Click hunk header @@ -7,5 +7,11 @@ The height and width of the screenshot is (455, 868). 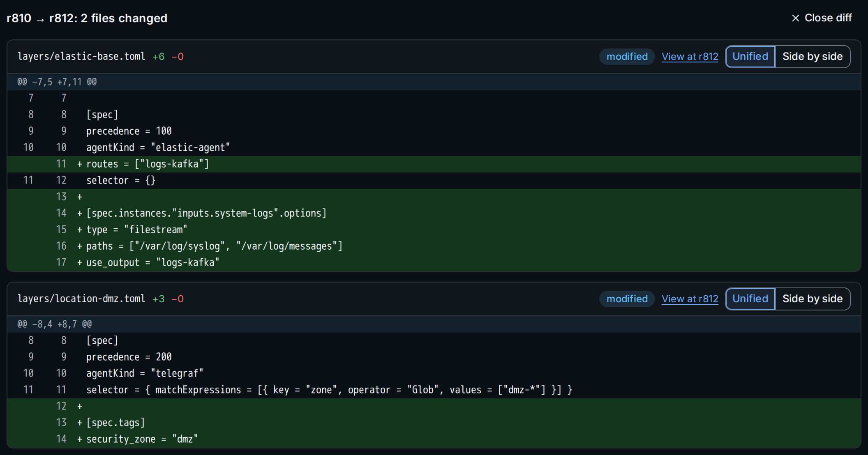434,82
